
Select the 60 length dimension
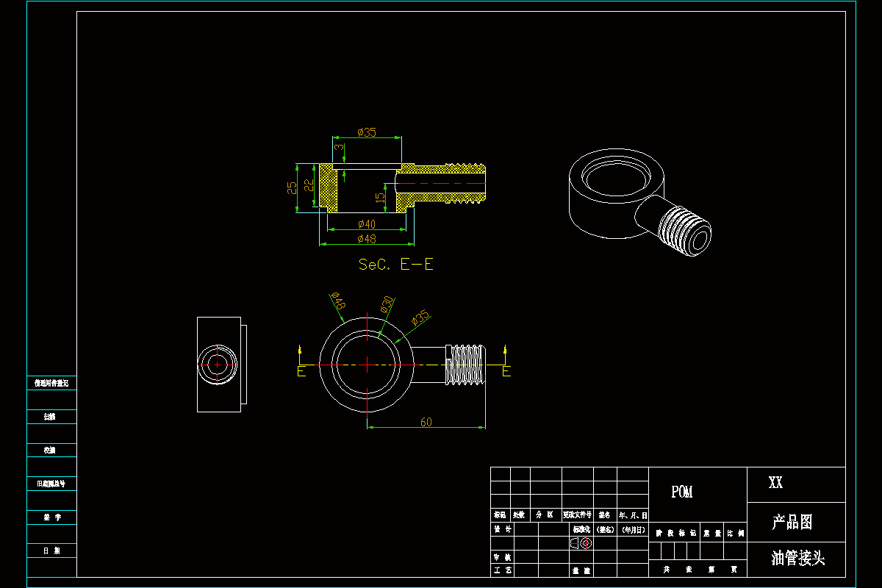[426, 422]
